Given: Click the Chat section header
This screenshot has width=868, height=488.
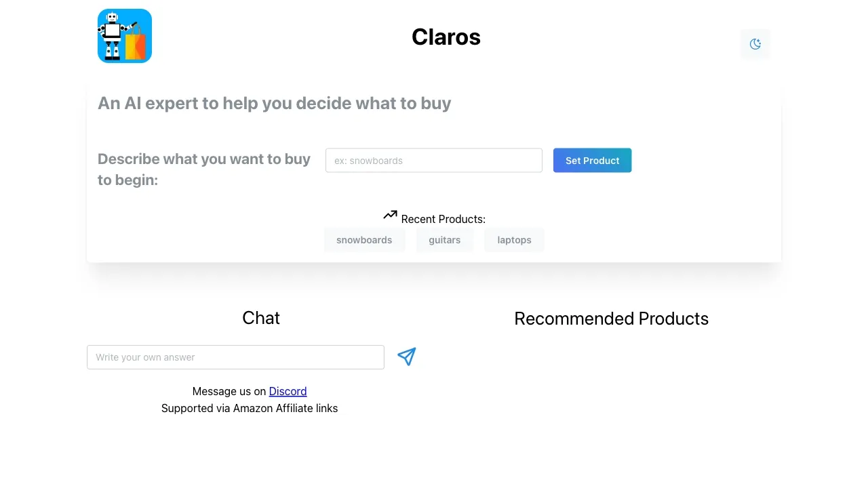Looking at the screenshot, I should [x=261, y=318].
